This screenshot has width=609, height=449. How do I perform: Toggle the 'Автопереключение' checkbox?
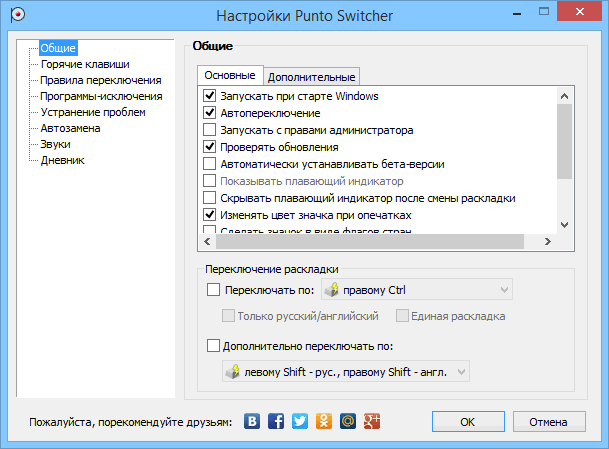click(210, 113)
